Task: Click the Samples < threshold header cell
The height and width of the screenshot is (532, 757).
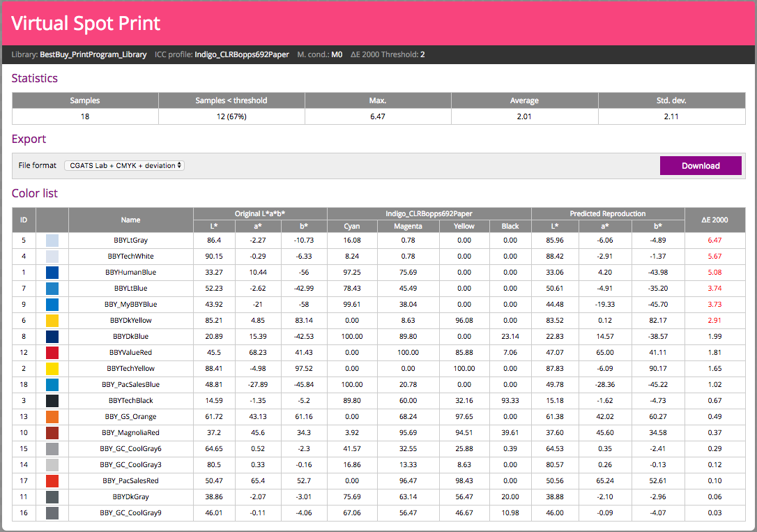Action: [231, 100]
